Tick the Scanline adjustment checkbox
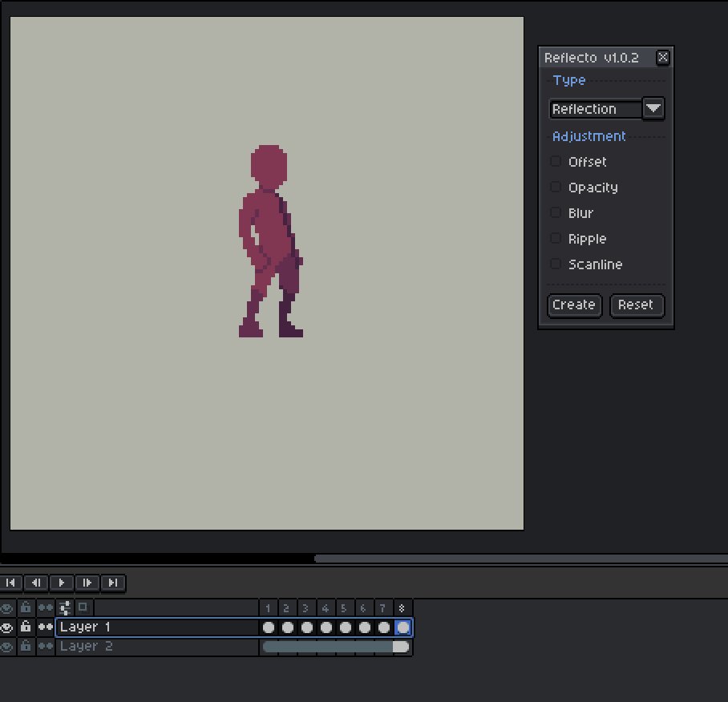728x702 pixels. (556, 264)
